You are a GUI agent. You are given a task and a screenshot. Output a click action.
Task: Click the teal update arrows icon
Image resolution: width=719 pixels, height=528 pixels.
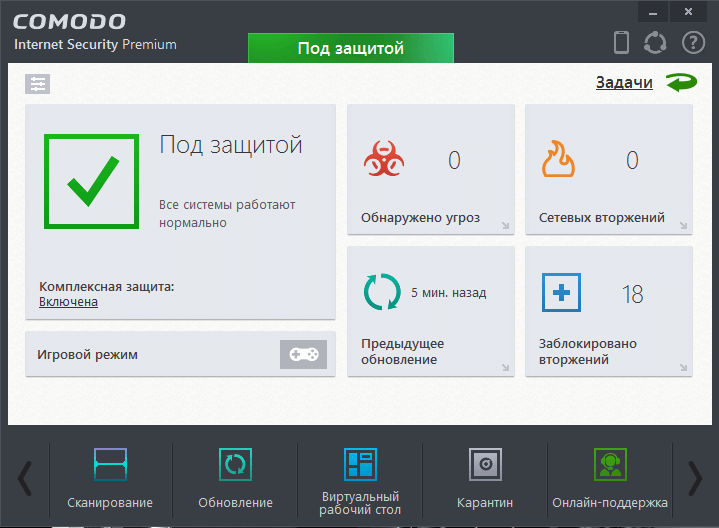click(382, 292)
